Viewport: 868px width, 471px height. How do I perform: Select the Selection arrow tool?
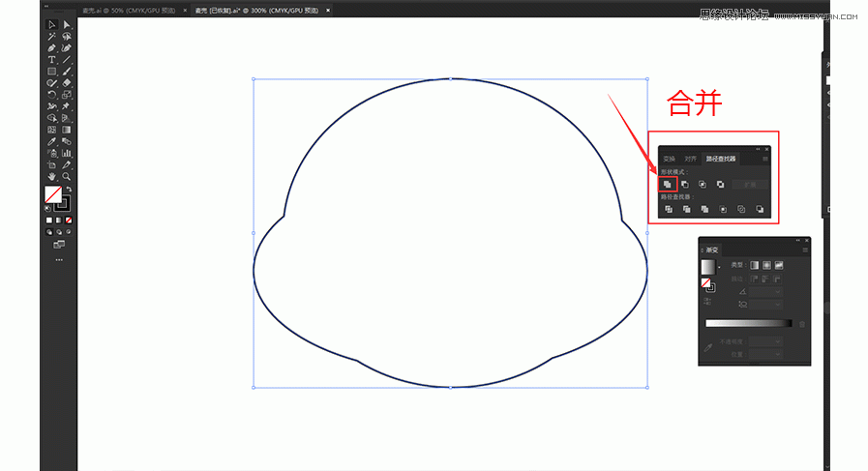coord(51,24)
